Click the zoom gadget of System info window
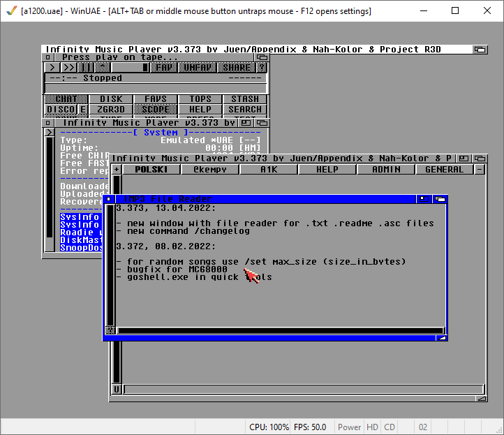Screen dimensions: 504x435 tap(246, 123)
